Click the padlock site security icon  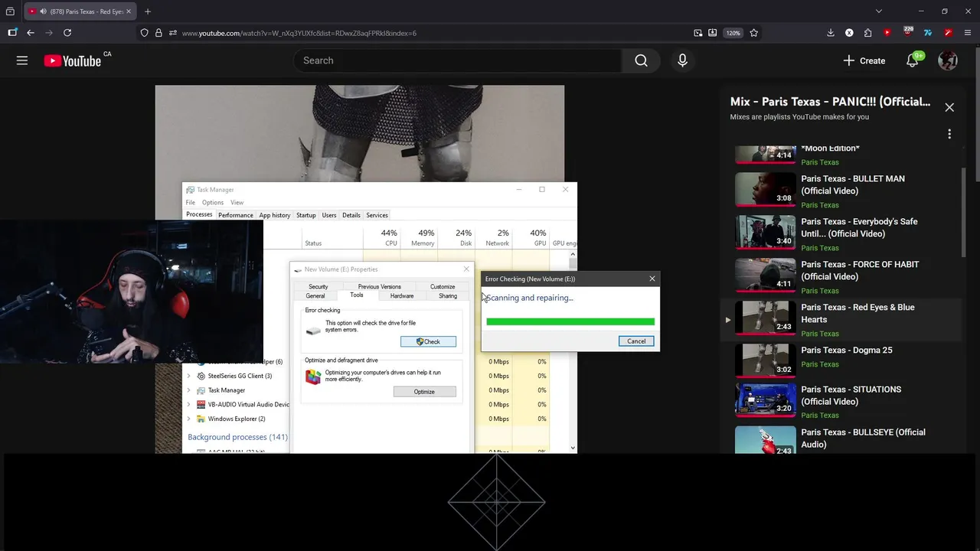(x=158, y=33)
